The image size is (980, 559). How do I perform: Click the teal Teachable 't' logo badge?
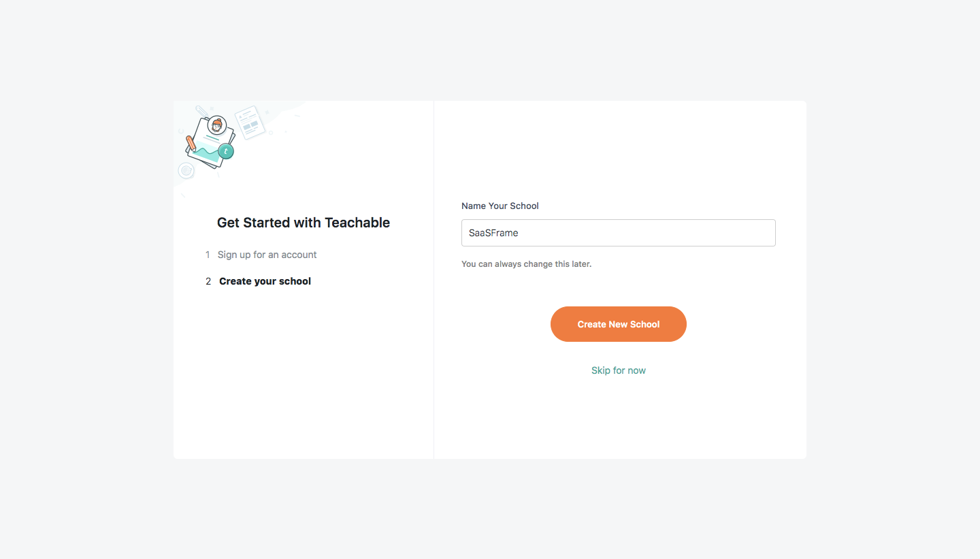[226, 151]
